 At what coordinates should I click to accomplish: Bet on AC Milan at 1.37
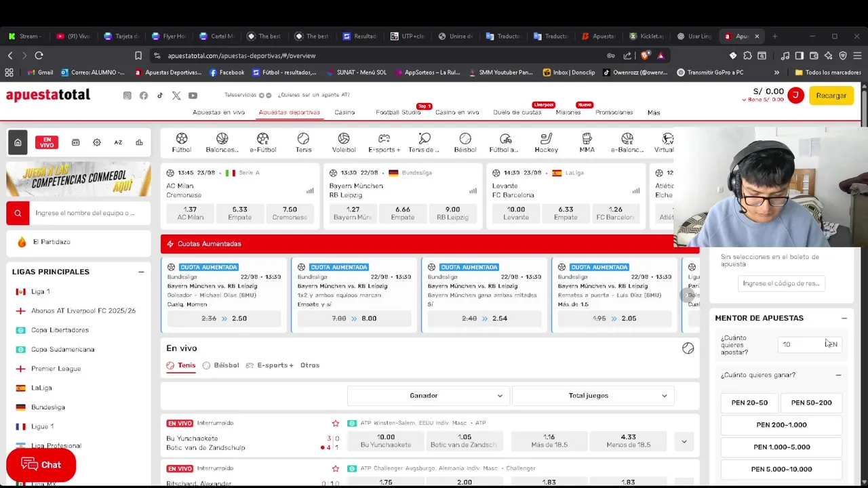tap(190, 213)
